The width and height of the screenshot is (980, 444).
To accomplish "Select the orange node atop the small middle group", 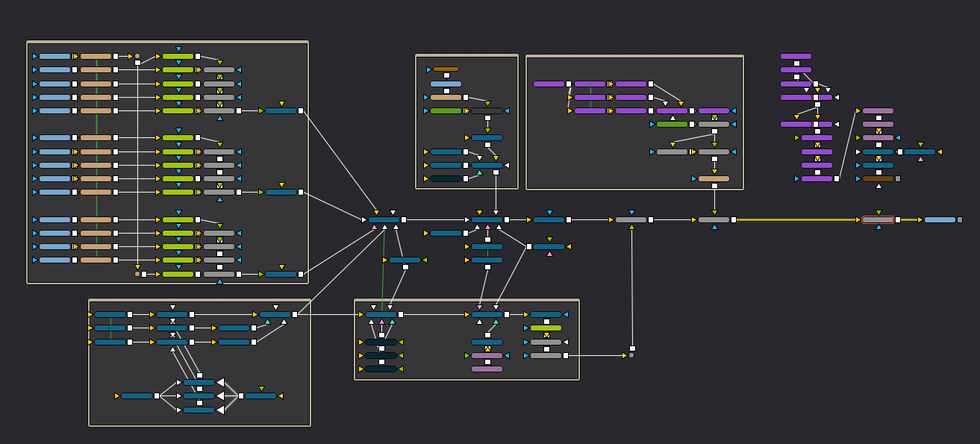I will 446,69.
